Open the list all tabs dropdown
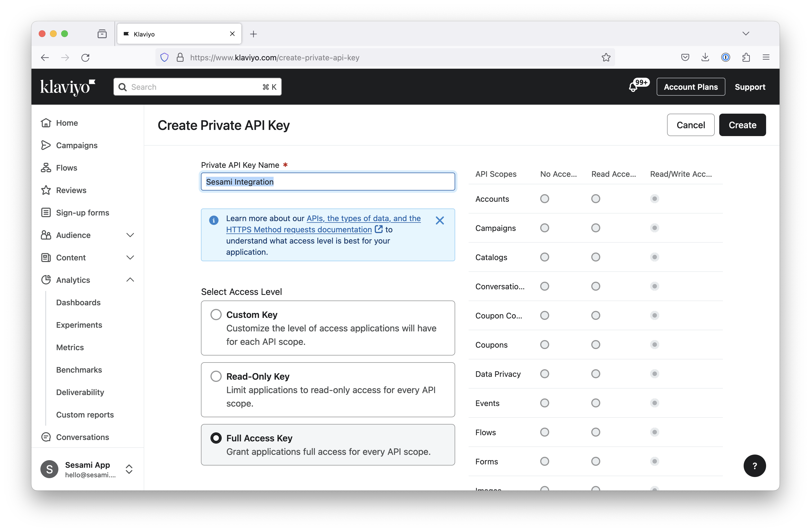This screenshot has height=532, width=811. point(746,33)
